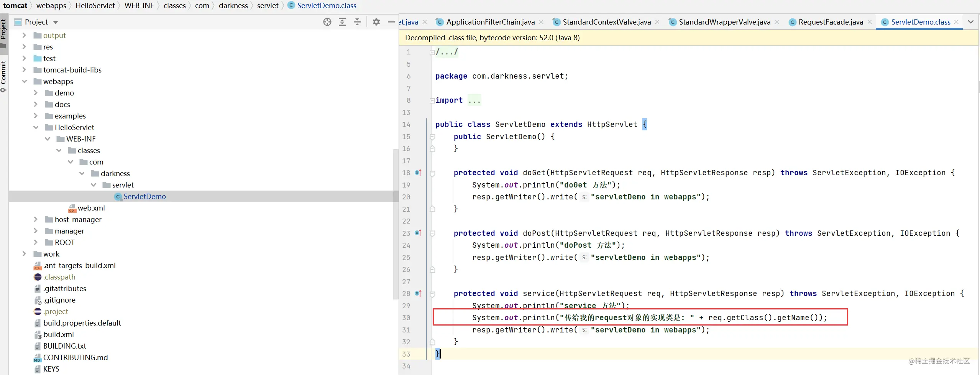Collapse the darkness package folder
This screenshot has height=375, width=980.
tap(82, 173)
